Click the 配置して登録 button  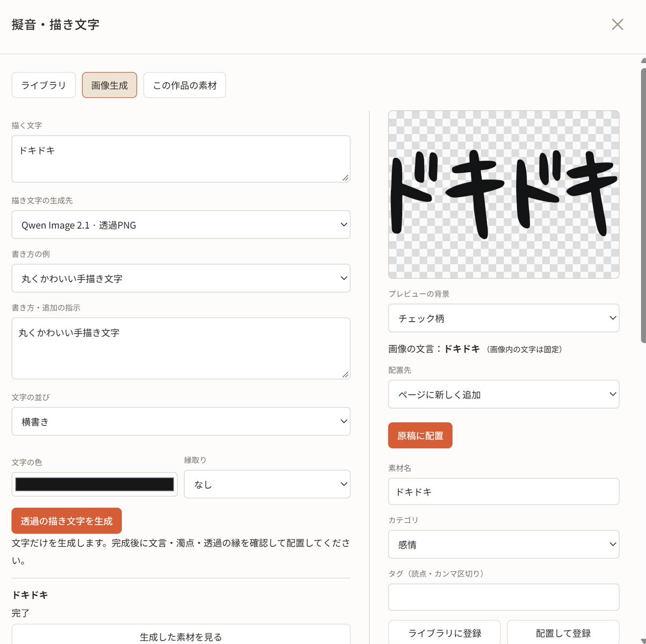point(563,633)
